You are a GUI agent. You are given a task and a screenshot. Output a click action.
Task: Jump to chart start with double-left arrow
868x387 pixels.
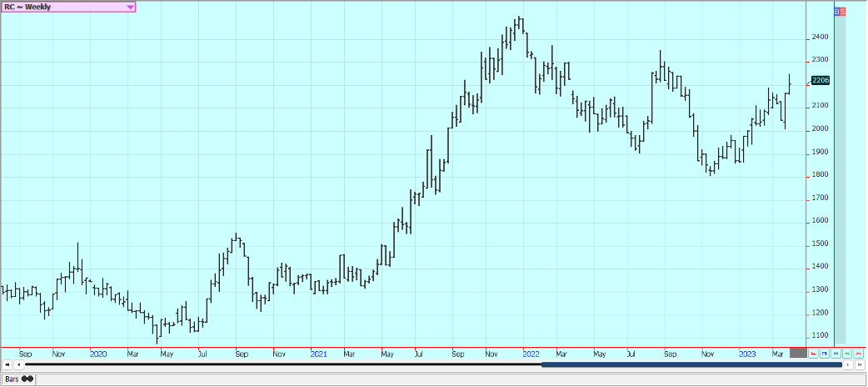[7, 364]
